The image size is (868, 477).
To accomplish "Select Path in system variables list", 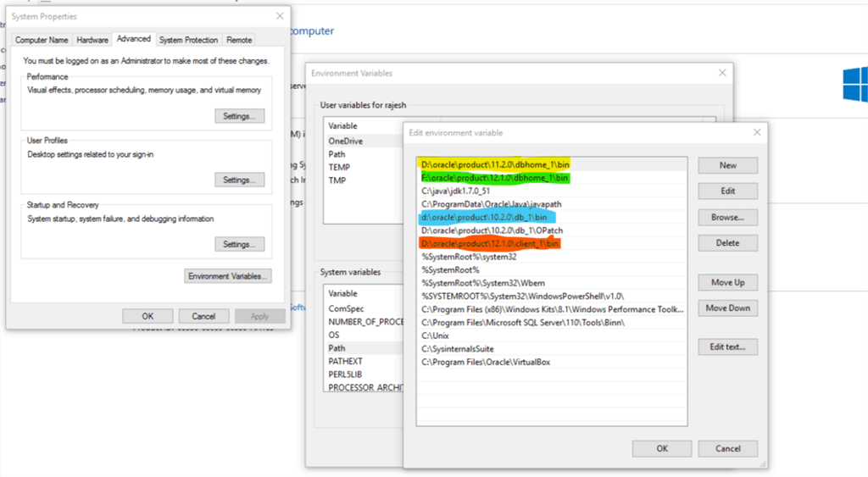I will pos(364,348).
